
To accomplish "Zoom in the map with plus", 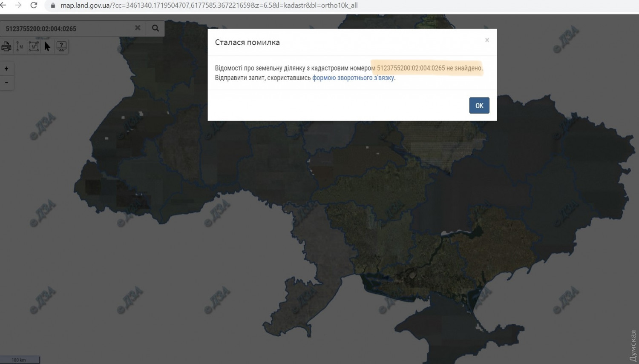I will 6,69.
